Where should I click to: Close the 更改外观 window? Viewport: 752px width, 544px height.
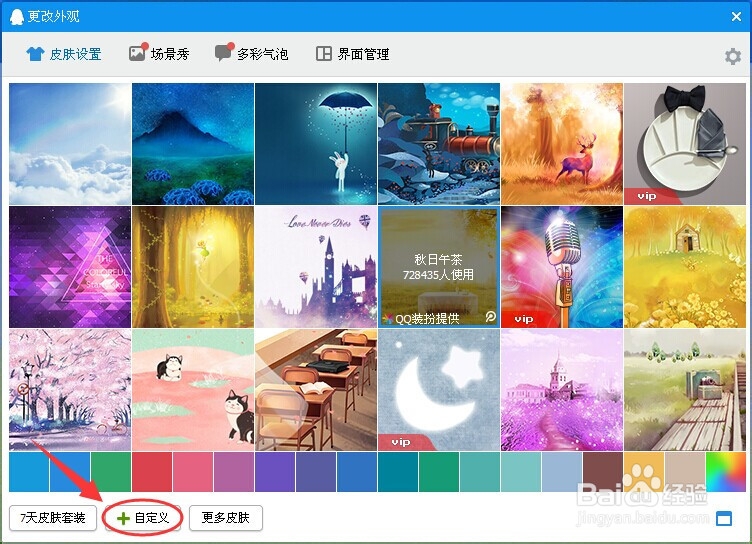click(736, 16)
